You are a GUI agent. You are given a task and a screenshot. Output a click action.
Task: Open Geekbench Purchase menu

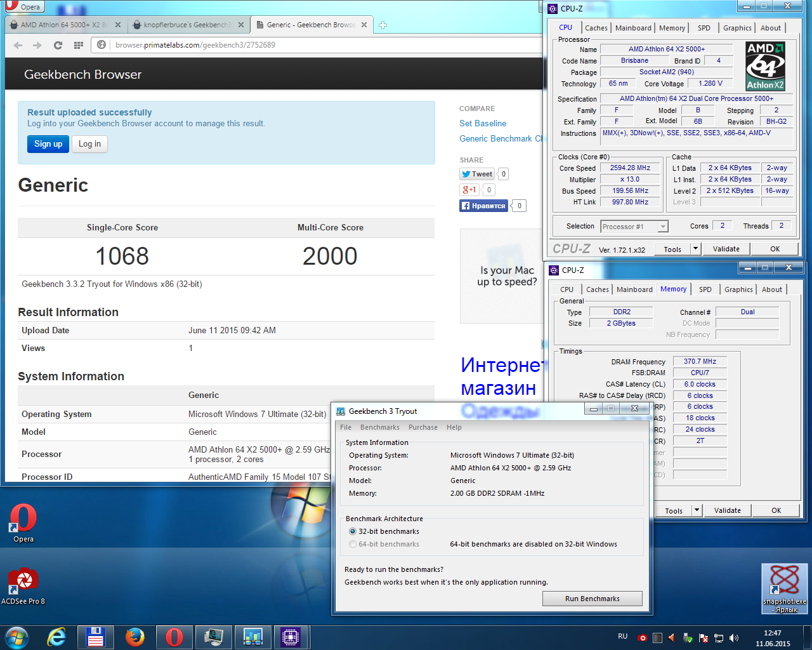(423, 427)
